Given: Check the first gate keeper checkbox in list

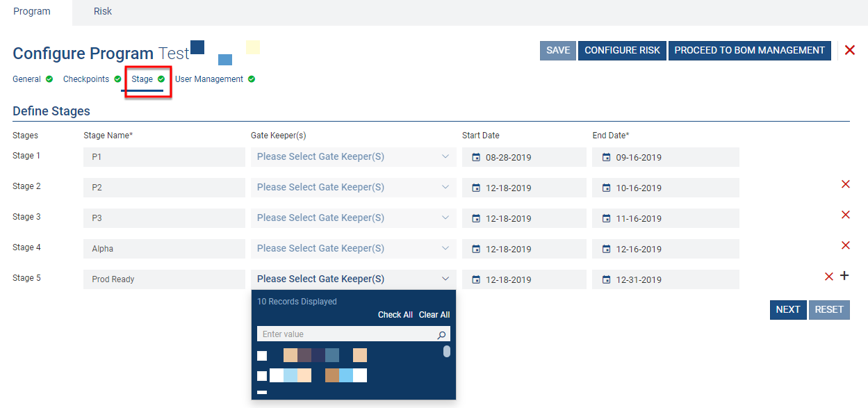Looking at the screenshot, I should coord(262,356).
